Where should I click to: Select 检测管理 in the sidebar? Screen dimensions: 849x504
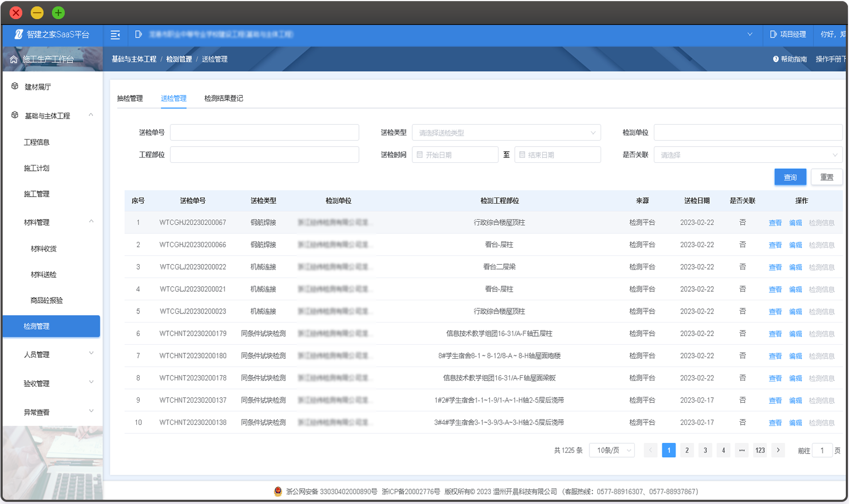(x=51, y=326)
